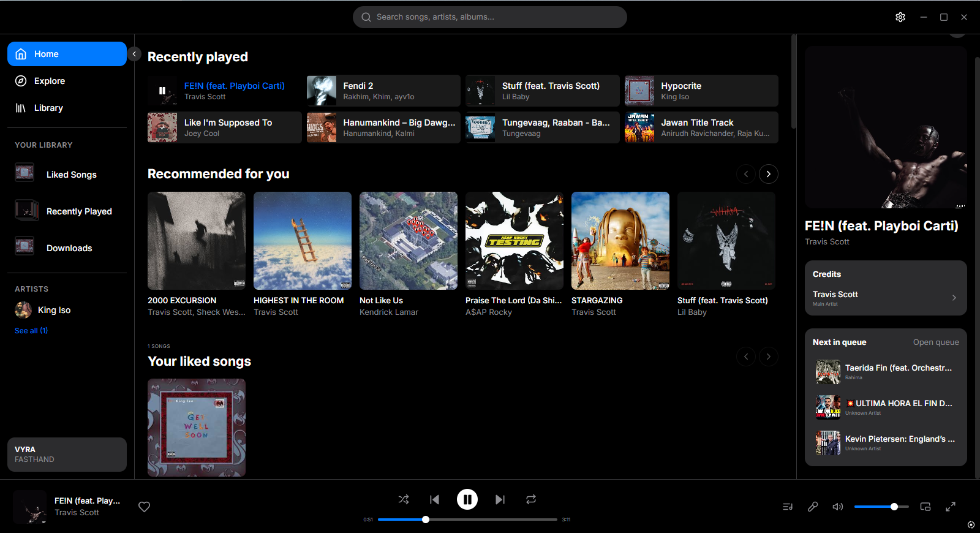Viewport: 980px width, 533px height.
Task: Open Not Like Us album cover
Action: pos(409,241)
